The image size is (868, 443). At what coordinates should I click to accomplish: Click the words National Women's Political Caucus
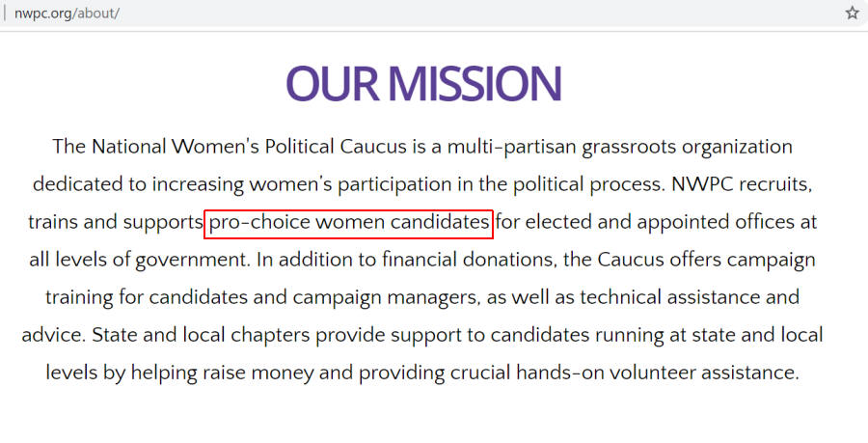click(x=249, y=148)
